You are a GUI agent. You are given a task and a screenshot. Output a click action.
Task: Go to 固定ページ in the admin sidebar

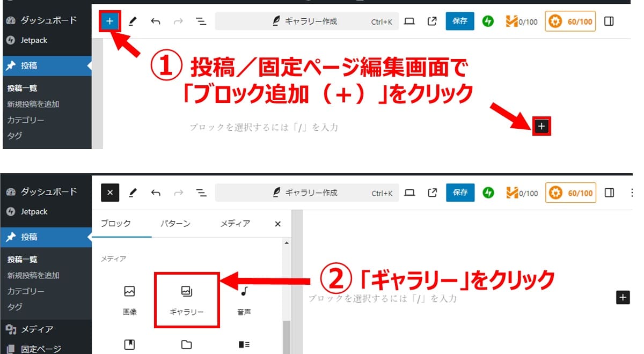pyautogui.click(x=41, y=349)
